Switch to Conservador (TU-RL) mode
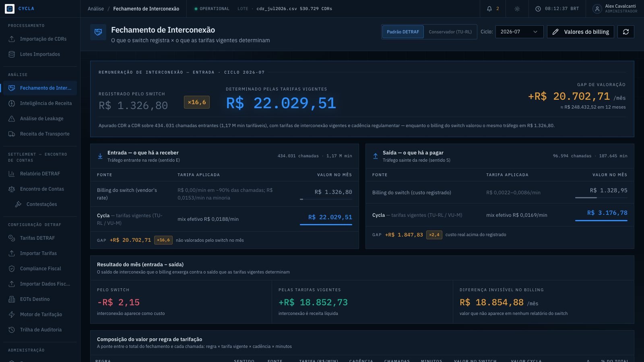Image resolution: width=644 pixels, height=362 pixels. pyautogui.click(x=450, y=32)
